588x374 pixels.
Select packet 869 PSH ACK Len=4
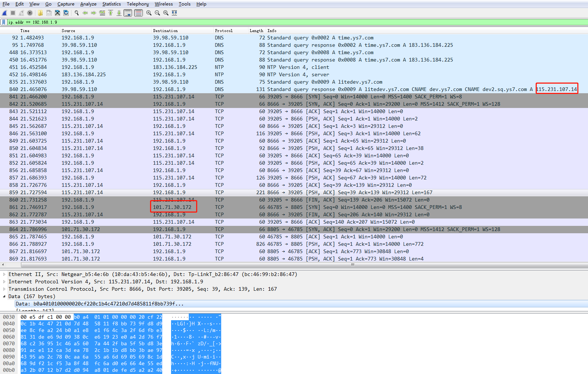tap(294, 259)
